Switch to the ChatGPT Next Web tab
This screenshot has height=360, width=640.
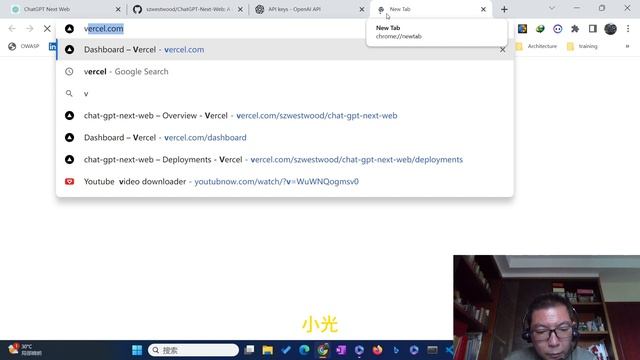(x=63, y=9)
